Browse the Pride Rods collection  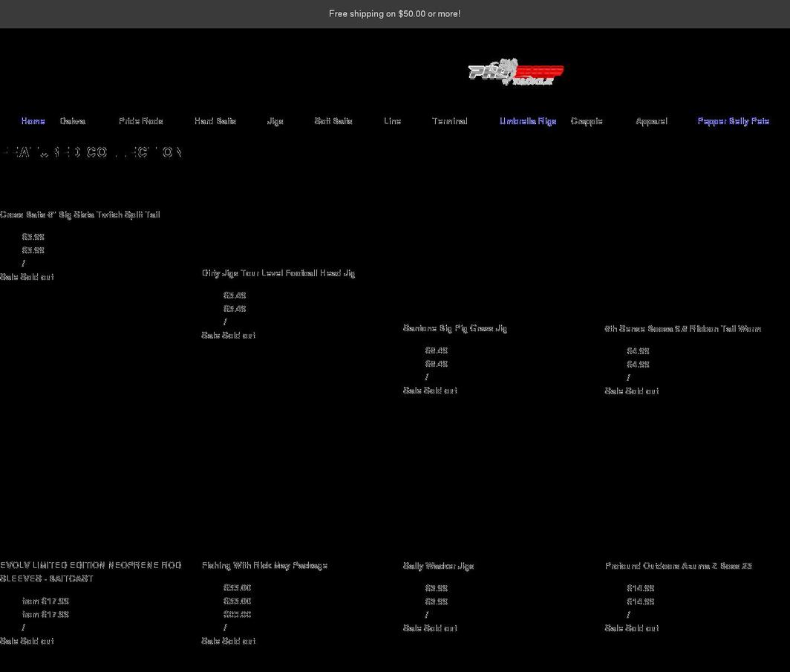pyautogui.click(x=140, y=121)
